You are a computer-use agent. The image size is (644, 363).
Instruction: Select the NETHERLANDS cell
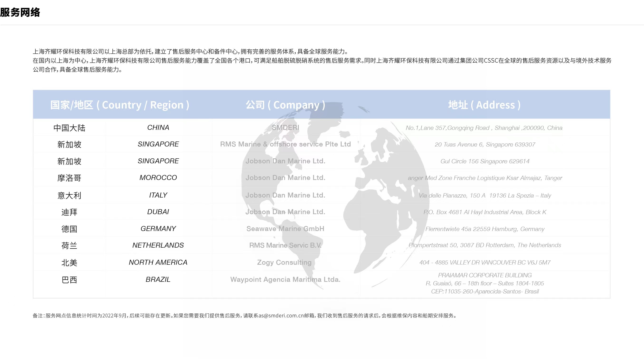158,245
